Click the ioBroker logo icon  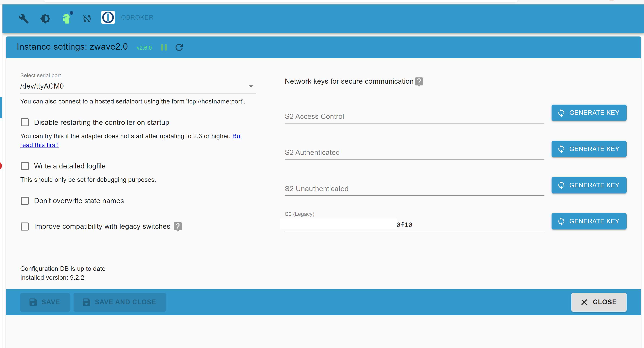(x=108, y=18)
